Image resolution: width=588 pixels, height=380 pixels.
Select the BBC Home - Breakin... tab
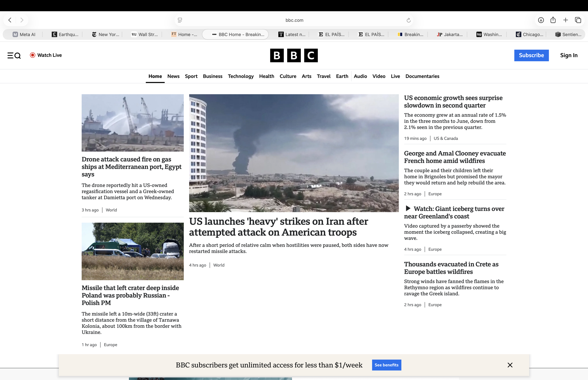point(235,34)
